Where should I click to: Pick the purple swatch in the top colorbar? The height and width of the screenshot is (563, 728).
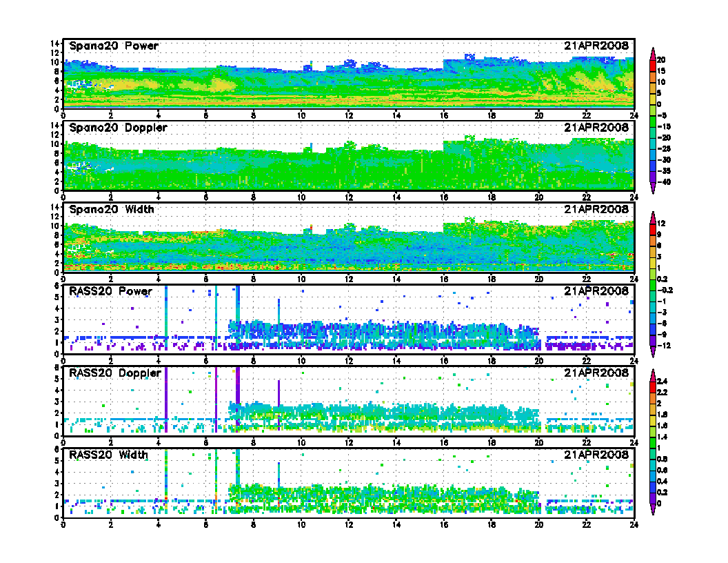click(652, 177)
